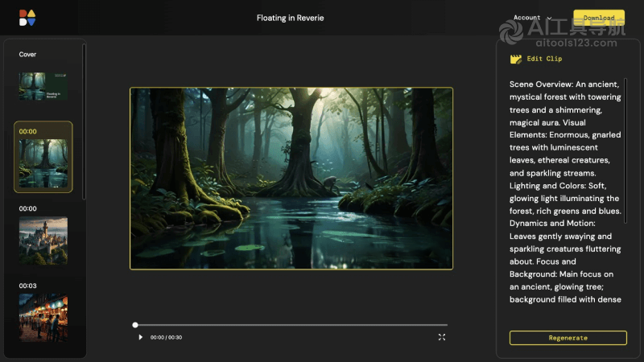This screenshot has width=644, height=362.
Task: Click the Floating in Reverie title
Action: [x=291, y=18]
